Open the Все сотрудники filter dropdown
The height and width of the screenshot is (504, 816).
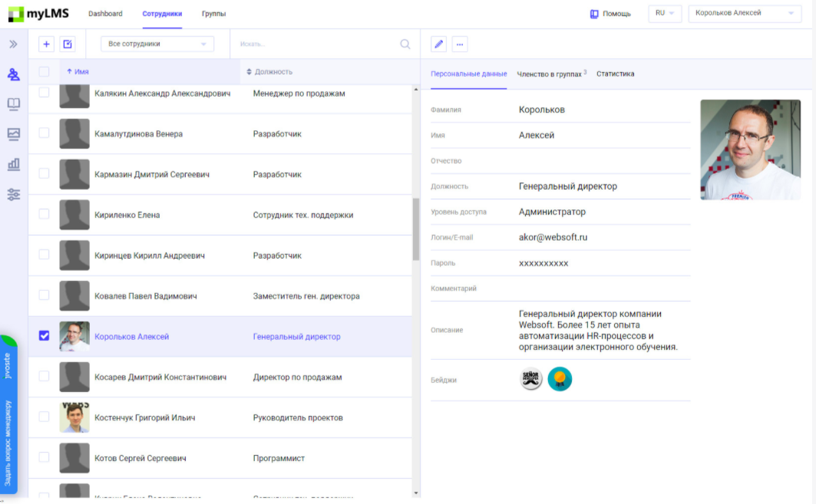pos(157,44)
